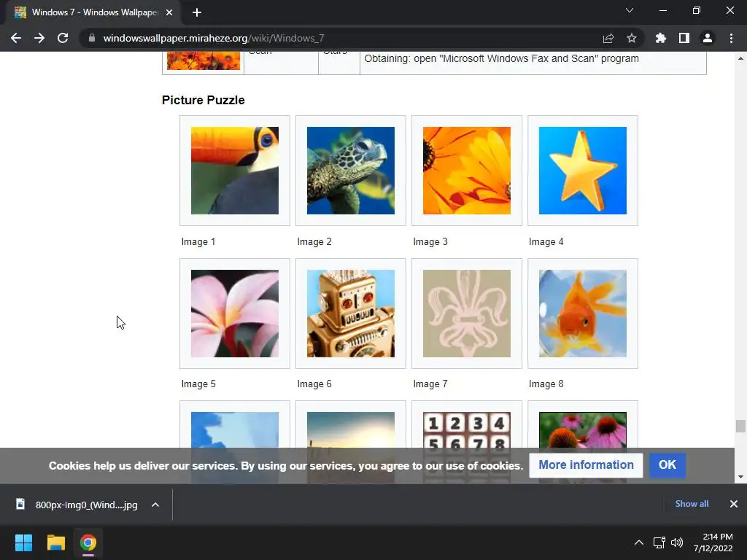Click the "Image 2" caption
Screen dimensions: 747x560
[x=314, y=242]
